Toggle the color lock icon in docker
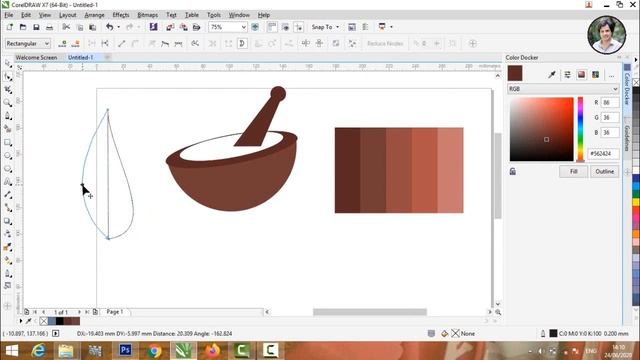The image size is (640, 360). click(x=513, y=171)
